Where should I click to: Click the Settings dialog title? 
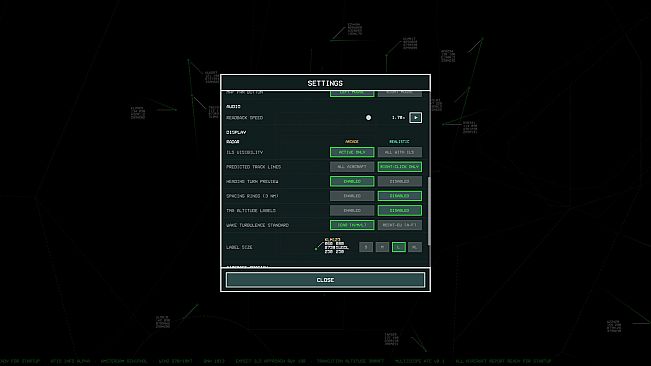pos(325,83)
